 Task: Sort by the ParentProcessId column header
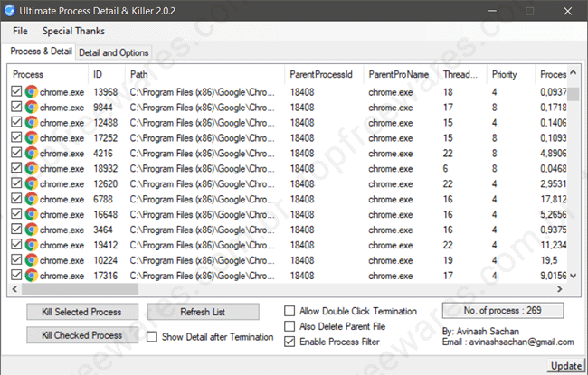coord(325,75)
